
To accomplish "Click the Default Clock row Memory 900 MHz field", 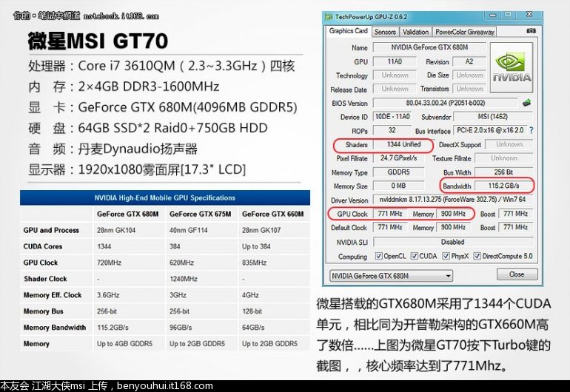I will [x=453, y=227].
